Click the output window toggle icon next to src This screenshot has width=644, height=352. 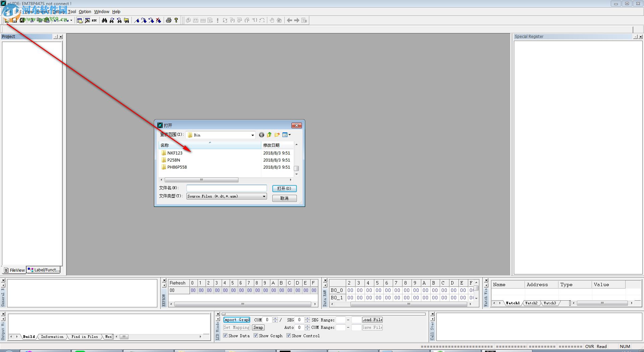[87, 20]
